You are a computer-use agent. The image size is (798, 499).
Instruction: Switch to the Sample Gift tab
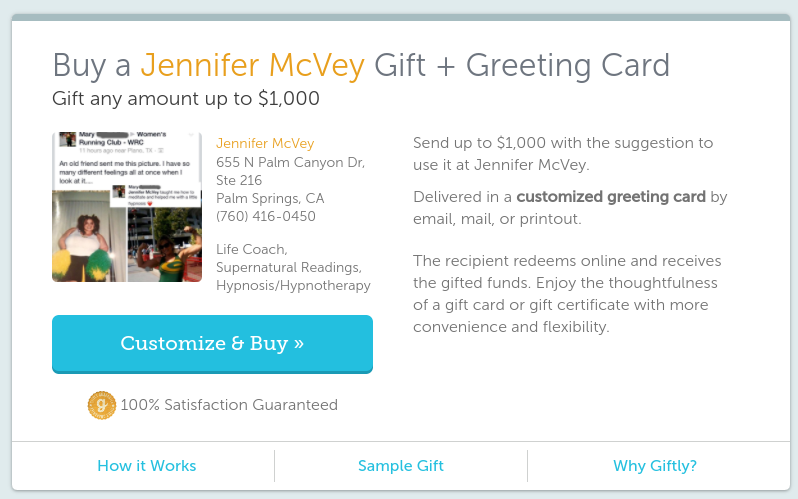(x=400, y=466)
